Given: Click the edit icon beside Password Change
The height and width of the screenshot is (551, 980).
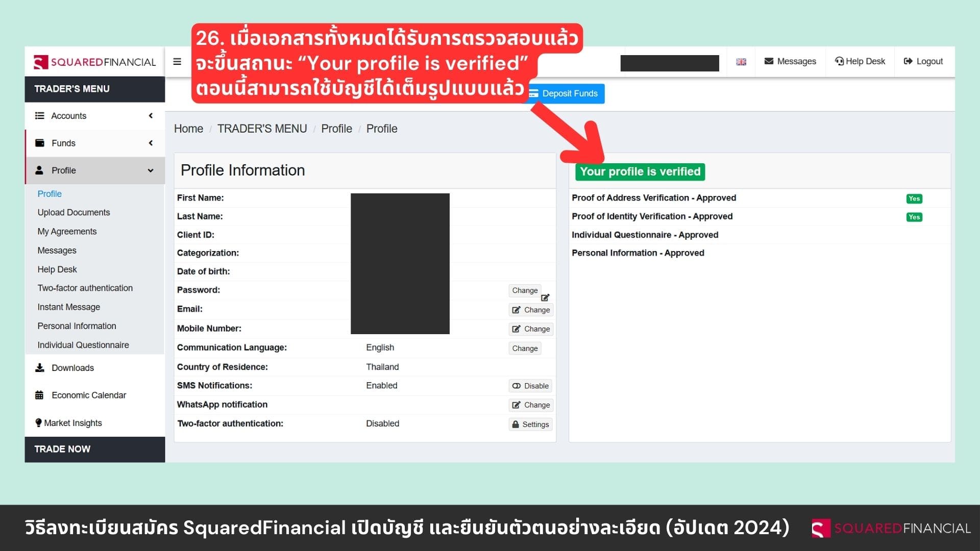Looking at the screenshot, I should click(x=545, y=297).
